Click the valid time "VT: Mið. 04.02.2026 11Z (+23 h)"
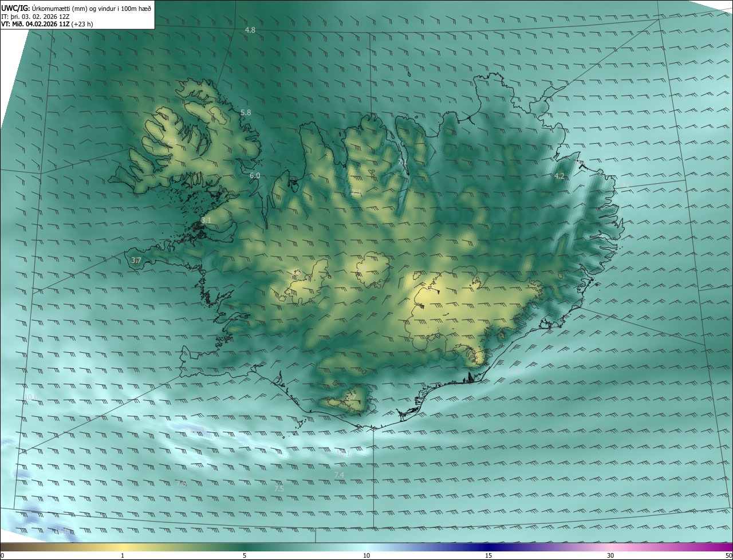The height and width of the screenshot is (560, 733). 47,24
